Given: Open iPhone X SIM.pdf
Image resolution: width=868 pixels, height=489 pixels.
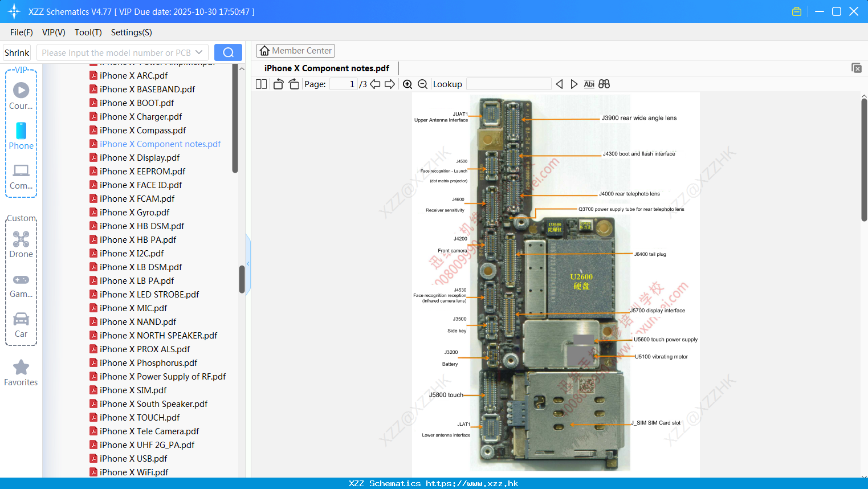Looking at the screenshot, I should click(128, 390).
